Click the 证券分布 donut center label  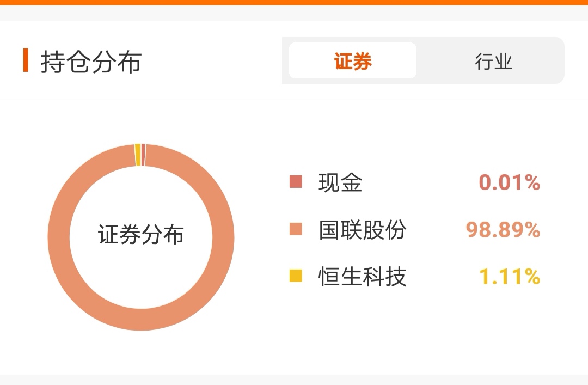click(x=141, y=235)
